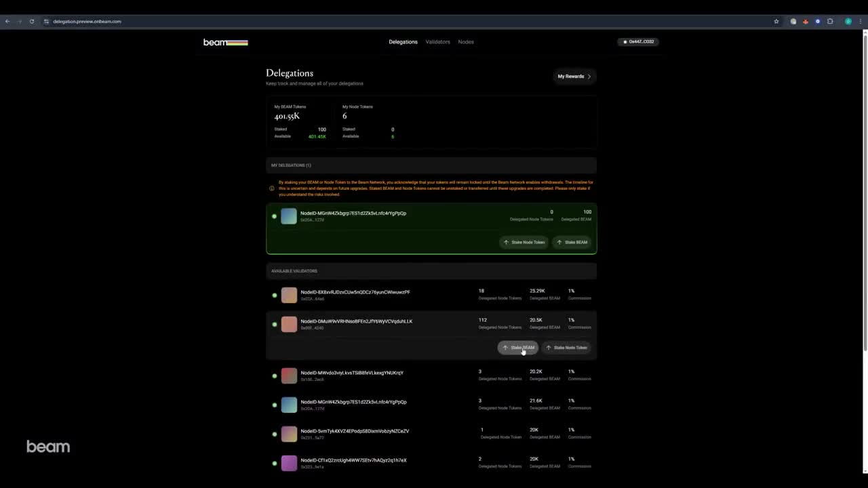Open the 0x447..C032 wallet account

(637, 41)
